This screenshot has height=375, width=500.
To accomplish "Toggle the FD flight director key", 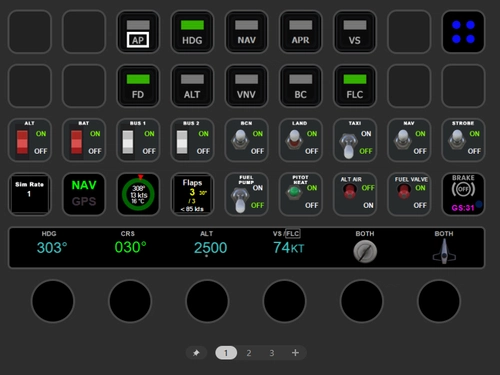I will (x=138, y=86).
